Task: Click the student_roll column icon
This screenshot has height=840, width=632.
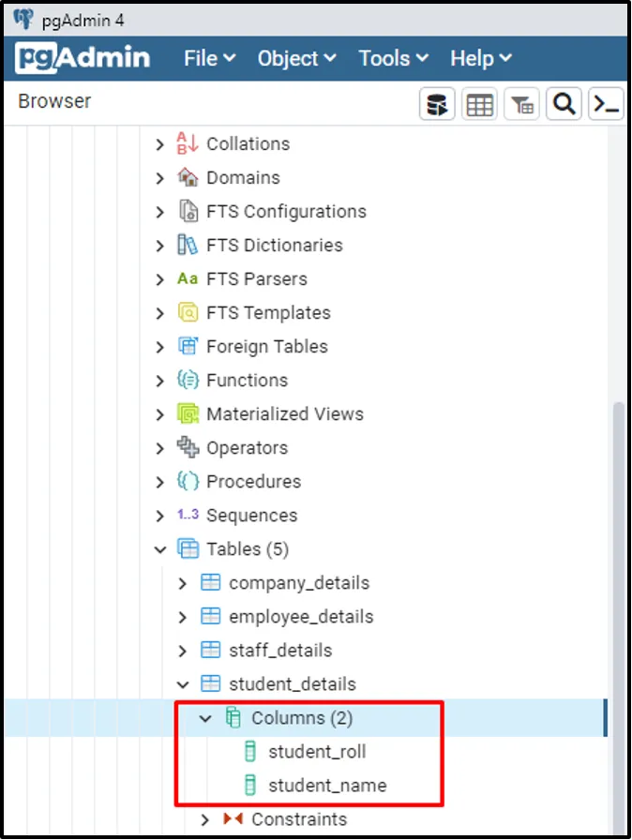Action: click(250, 752)
